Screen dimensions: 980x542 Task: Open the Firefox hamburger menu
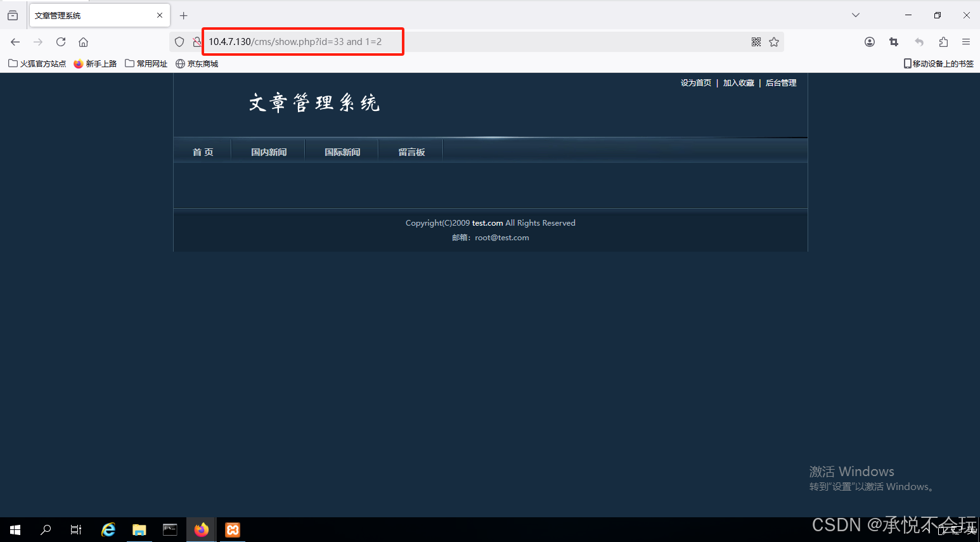click(966, 42)
